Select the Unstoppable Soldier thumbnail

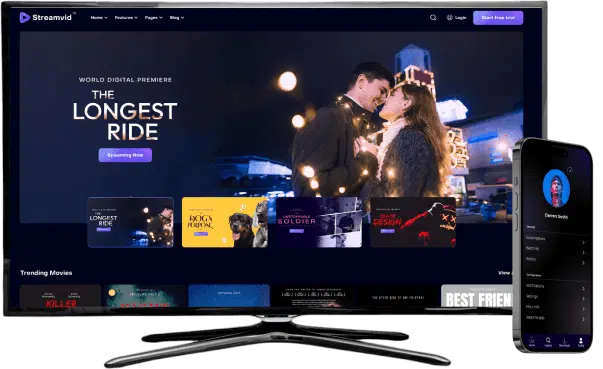[319, 222]
